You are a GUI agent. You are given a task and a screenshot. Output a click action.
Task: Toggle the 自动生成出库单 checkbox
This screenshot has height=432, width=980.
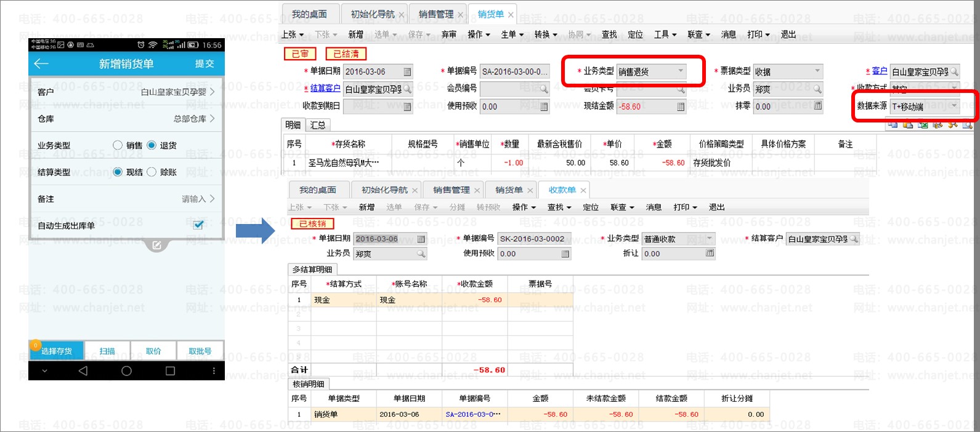pos(198,225)
